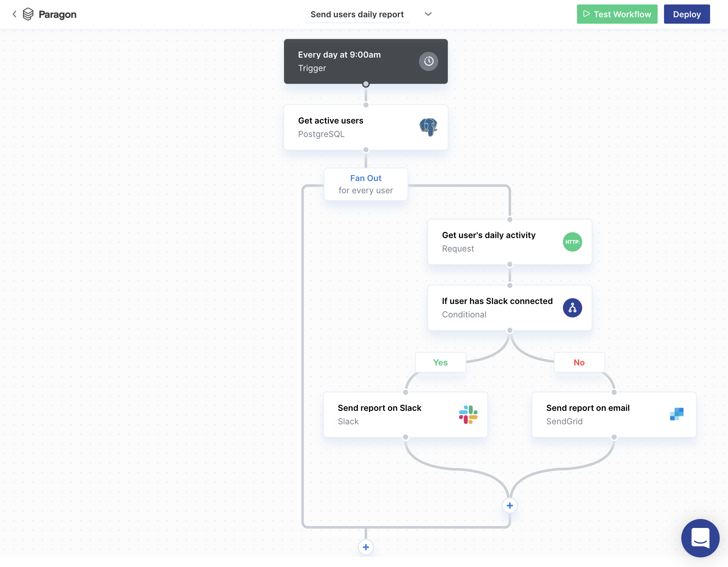Viewport: 728px width, 567px height.
Task: Click the Slack logo icon
Action: (468, 414)
